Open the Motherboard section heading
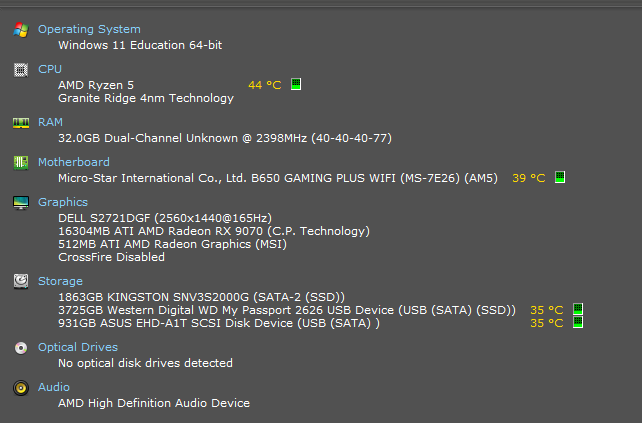The image size is (642, 423). tap(74, 162)
